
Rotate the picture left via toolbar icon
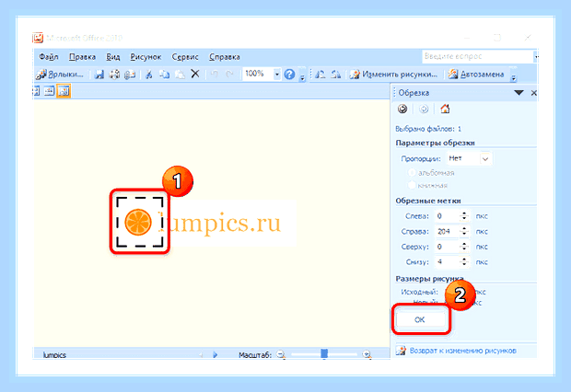pyautogui.click(x=320, y=75)
